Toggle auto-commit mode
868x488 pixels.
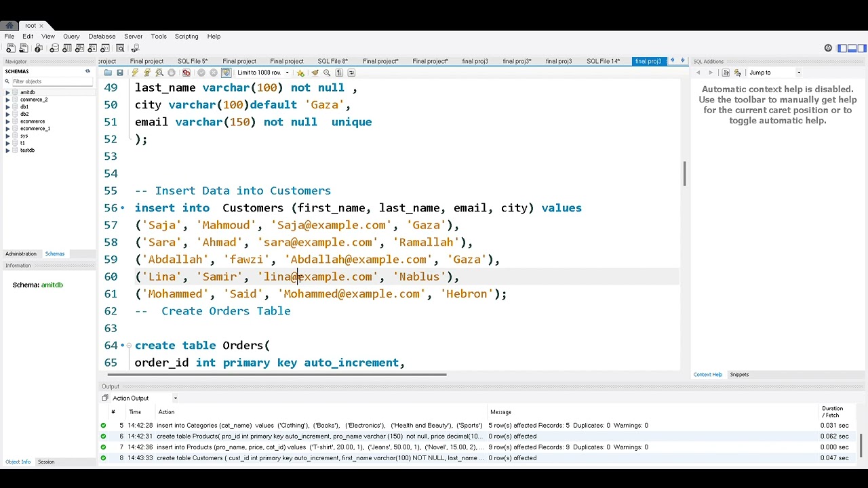click(226, 73)
